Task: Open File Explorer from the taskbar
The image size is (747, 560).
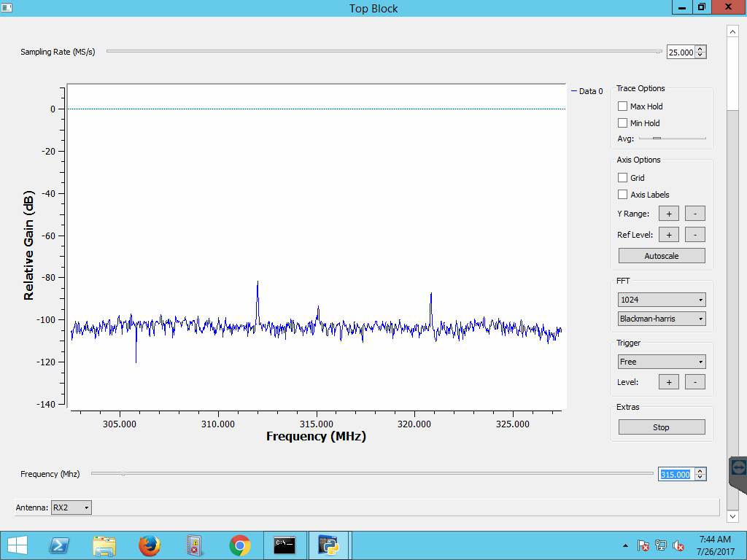Action: (104, 545)
